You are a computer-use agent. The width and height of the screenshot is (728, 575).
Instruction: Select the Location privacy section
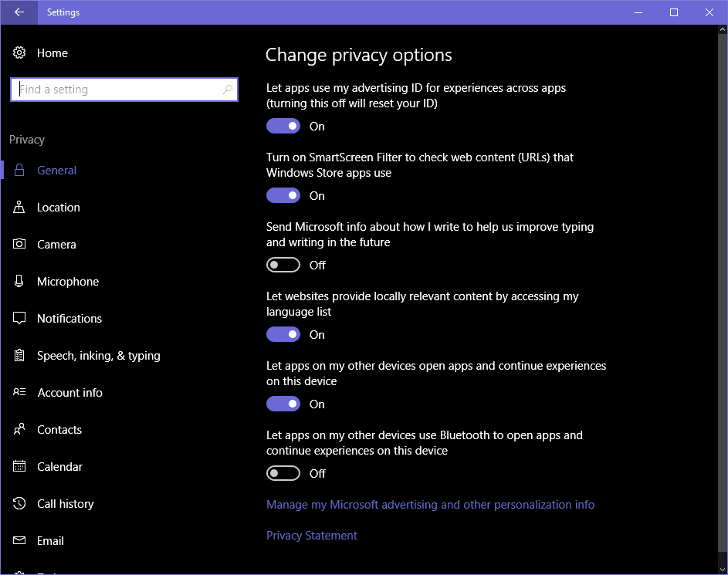(x=58, y=207)
